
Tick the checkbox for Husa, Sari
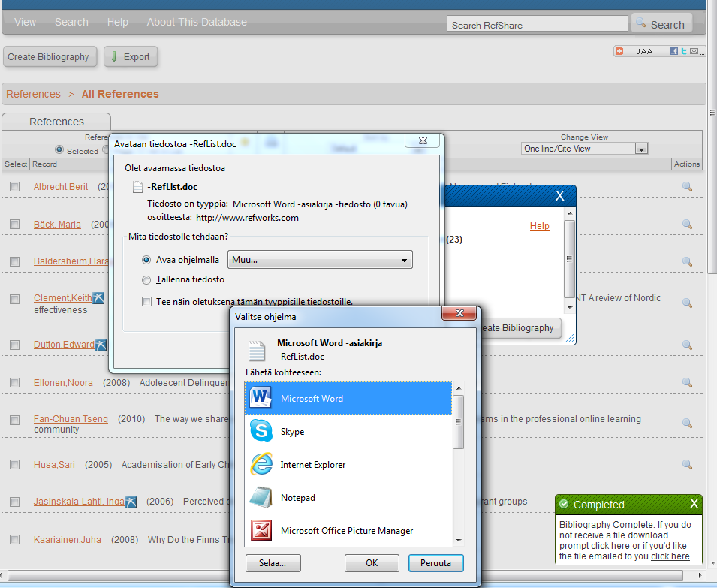[x=14, y=465]
